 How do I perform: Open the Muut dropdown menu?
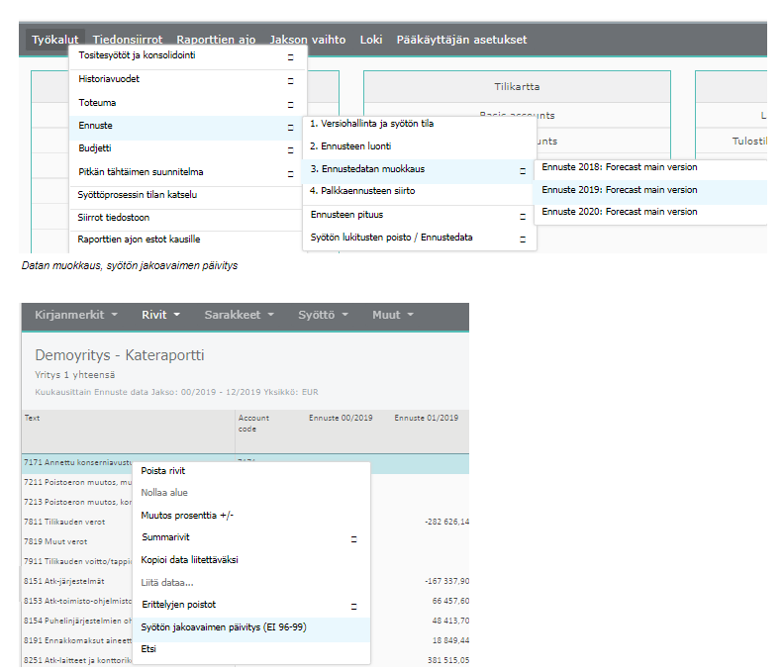(x=393, y=315)
